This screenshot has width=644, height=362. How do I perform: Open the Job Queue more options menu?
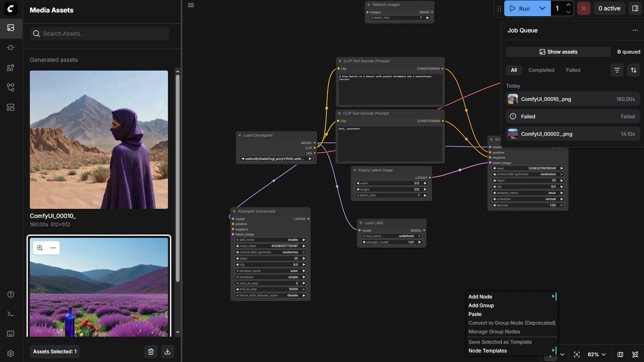point(635,30)
